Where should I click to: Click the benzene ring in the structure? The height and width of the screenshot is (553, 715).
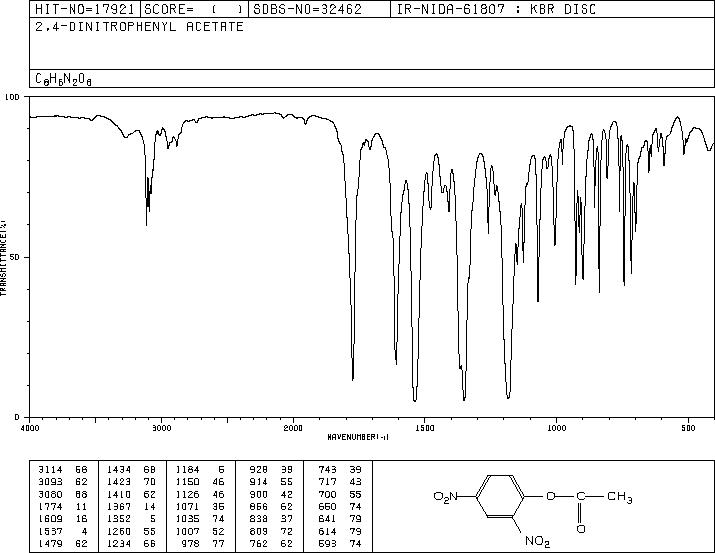500,496
